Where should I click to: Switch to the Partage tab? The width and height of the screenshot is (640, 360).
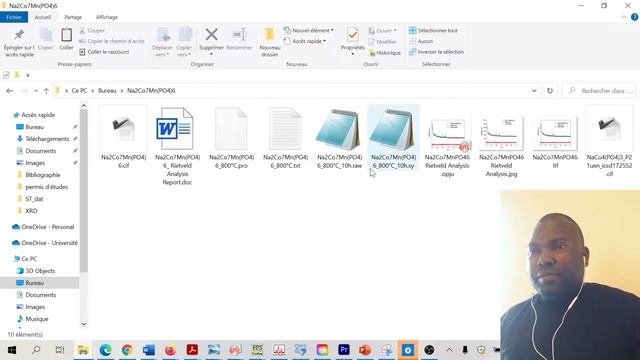click(x=73, y=17)
